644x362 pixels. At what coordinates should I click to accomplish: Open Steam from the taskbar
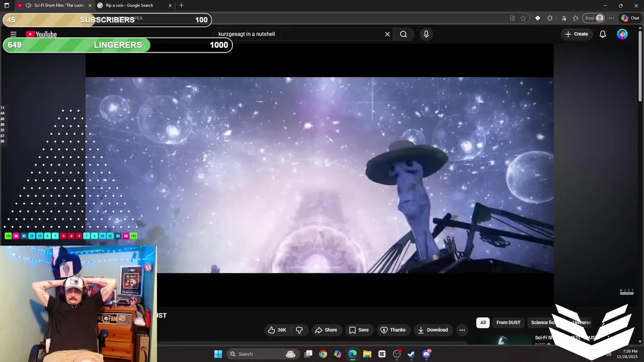[411, 354]
